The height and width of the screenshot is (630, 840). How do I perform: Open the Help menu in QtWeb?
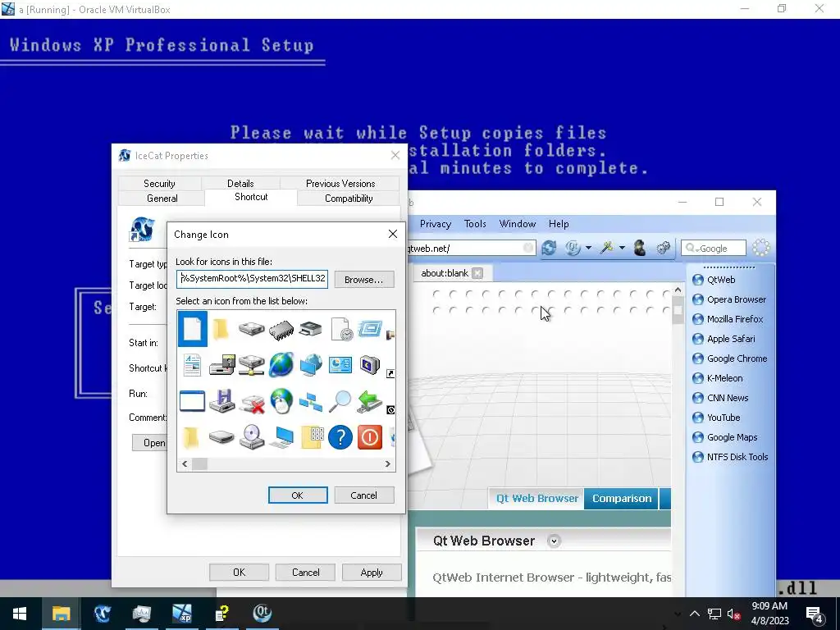[x=559, y=224]
